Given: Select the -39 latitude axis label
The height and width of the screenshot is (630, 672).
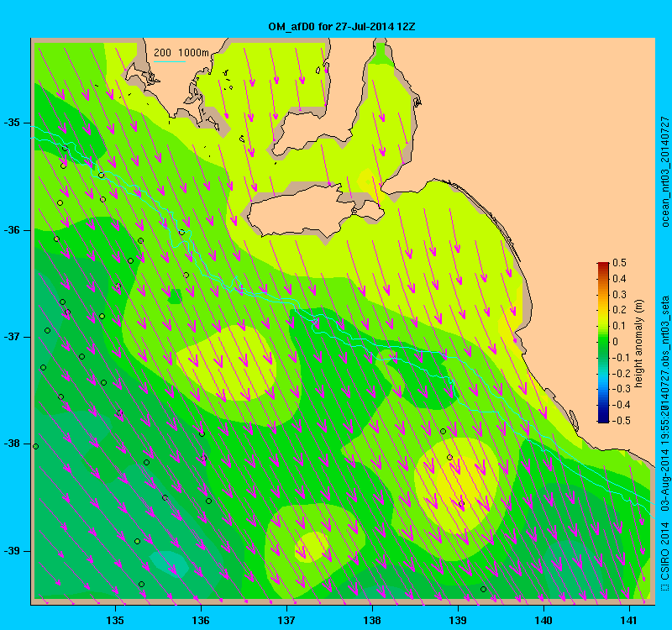Looking at the screenshot, I should coord(12,551).
